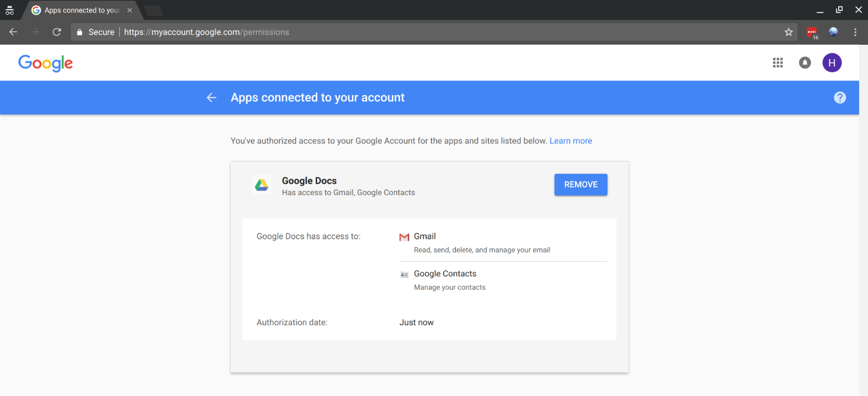Open Chrome's three-dot menu
Viewport: 868px width, 396px height.
pos(855,32)
